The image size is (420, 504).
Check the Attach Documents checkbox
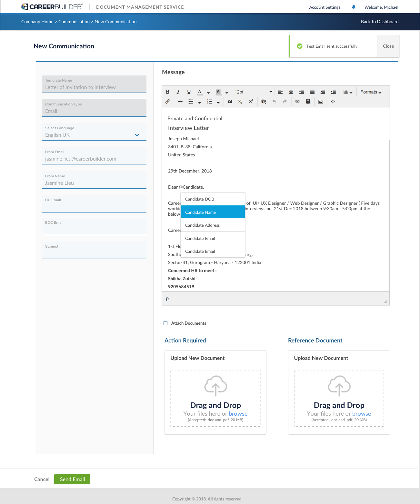click(165, 323)
